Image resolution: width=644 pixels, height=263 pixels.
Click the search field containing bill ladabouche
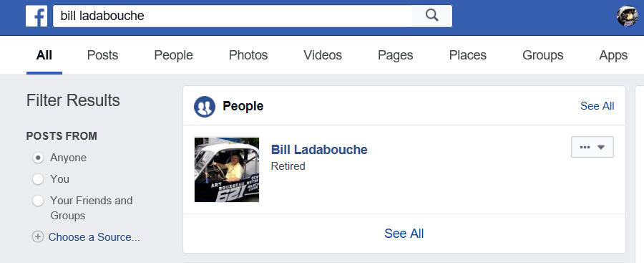coord(233,16)
